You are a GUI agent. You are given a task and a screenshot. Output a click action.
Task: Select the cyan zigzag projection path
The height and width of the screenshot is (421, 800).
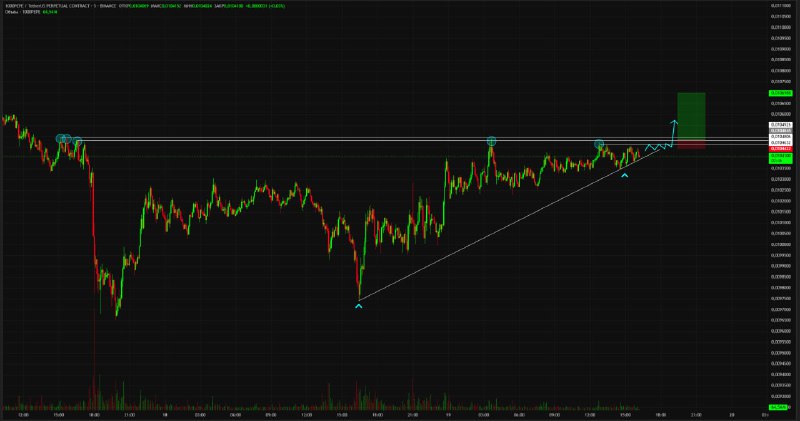658,147
